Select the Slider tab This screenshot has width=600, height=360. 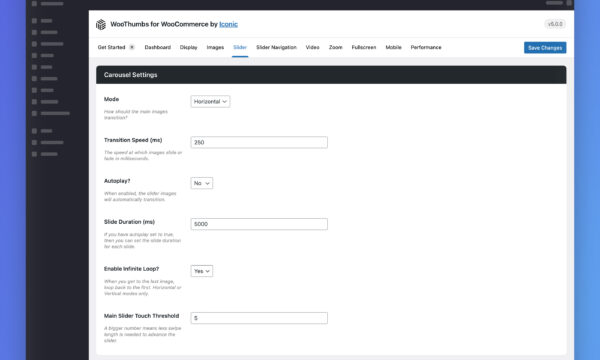[x=240, y=47]
